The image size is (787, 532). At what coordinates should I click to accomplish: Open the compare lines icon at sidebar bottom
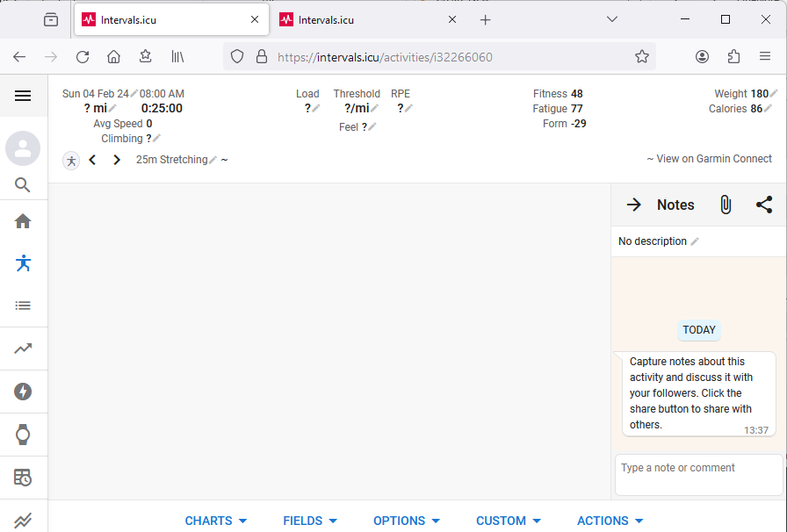23,521
